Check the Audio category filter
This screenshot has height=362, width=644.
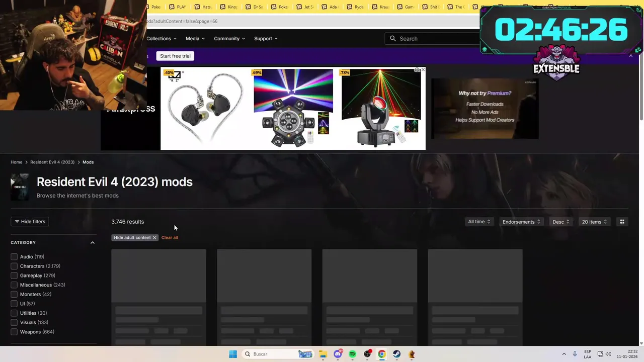14,257
